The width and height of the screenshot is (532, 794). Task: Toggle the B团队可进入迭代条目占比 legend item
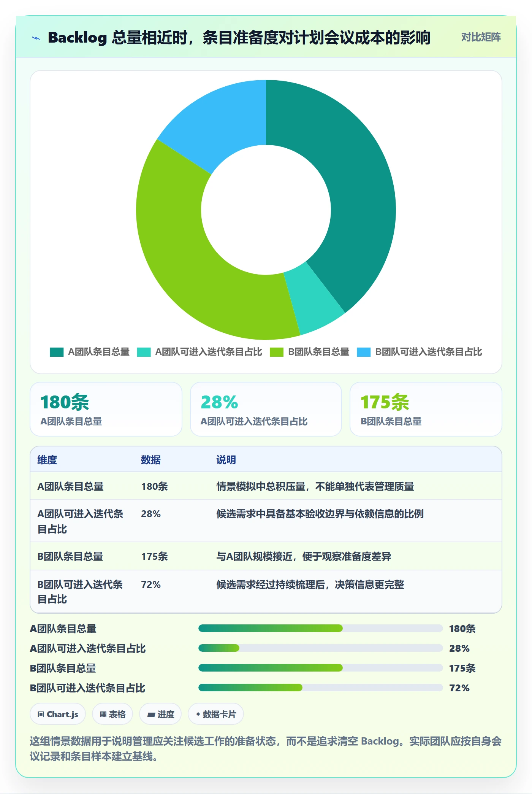coord(420,352)
